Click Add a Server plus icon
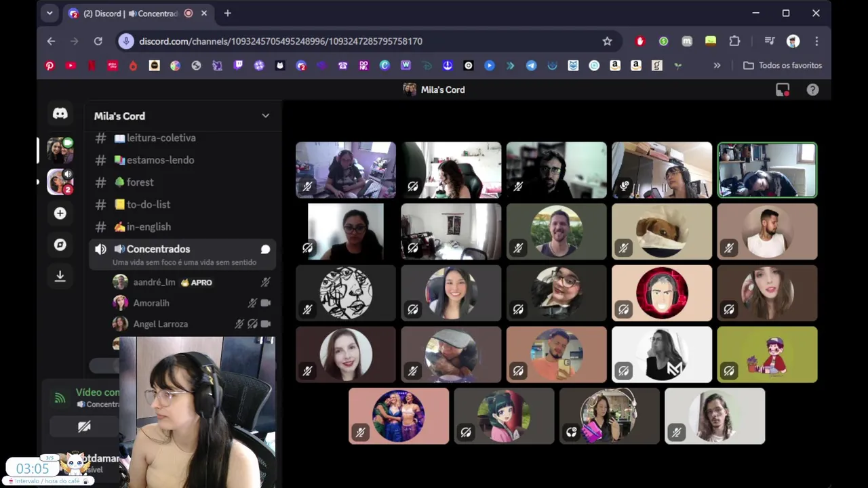Viewport: 868px width, 488px height. click(x=60, y=213)
